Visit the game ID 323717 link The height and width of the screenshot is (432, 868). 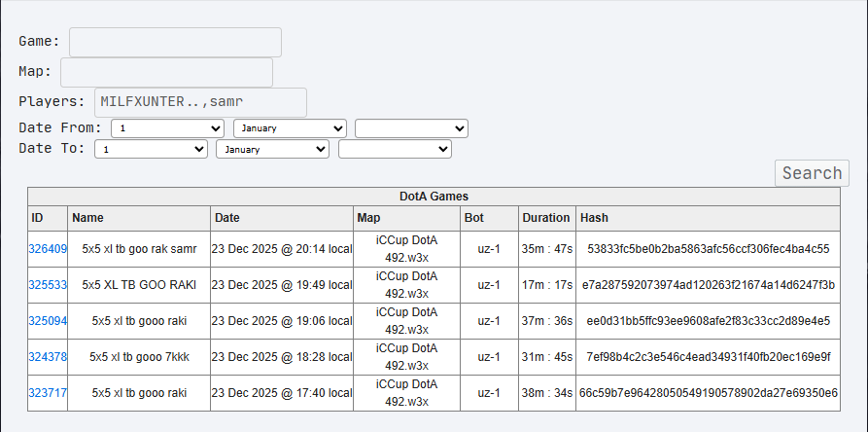click(48, 393)
